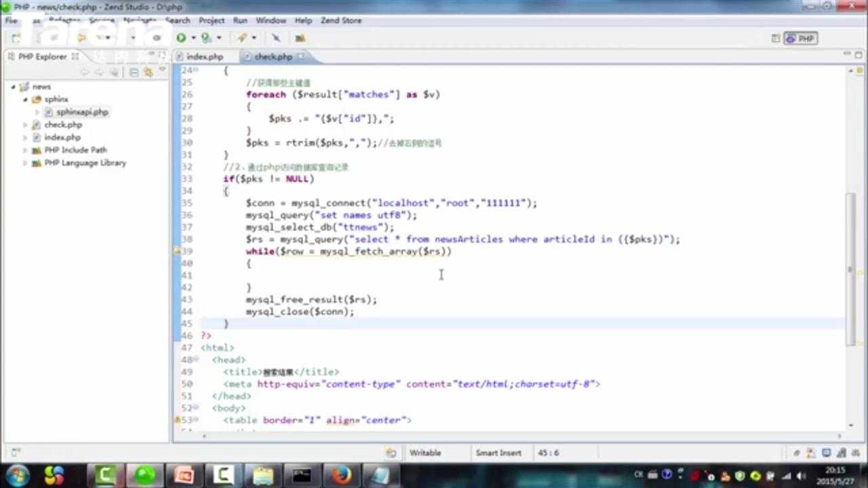868x488 pixels.
Task: Click the External Tools run icon in the toolbar
Action: (206, 38)
